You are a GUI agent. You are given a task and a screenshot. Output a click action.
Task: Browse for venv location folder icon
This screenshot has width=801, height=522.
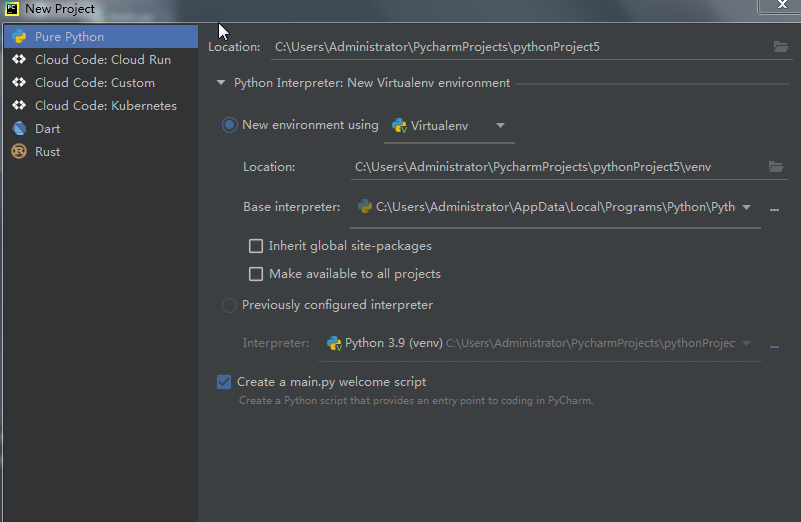tap(775, 167)
